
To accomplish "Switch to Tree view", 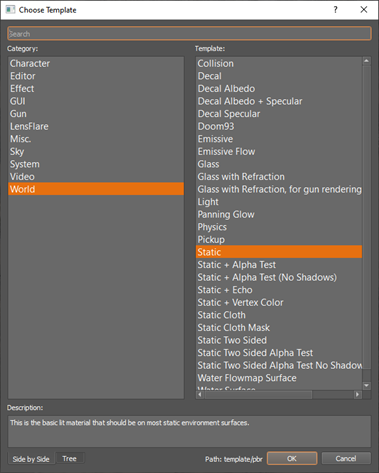I will (69, 458).
